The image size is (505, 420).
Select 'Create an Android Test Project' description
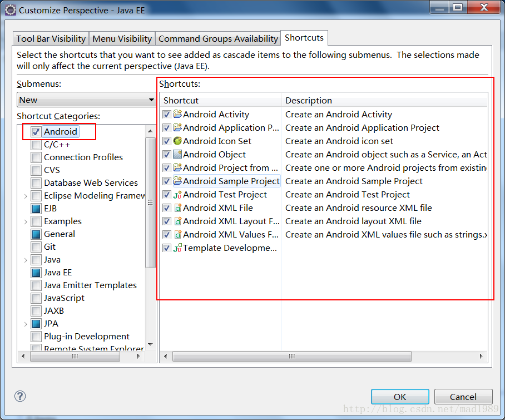point(348,195)
